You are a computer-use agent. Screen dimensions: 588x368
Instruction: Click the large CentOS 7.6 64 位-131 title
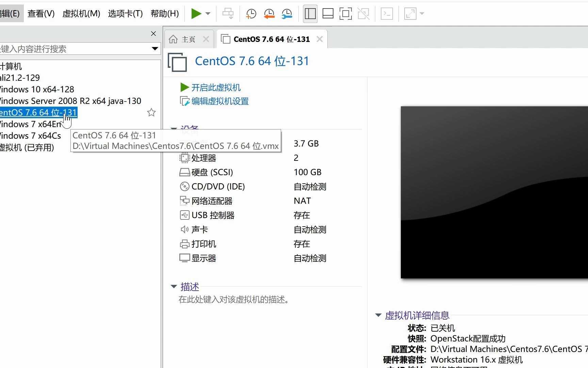pyautogui.click(x=252, y=61)
